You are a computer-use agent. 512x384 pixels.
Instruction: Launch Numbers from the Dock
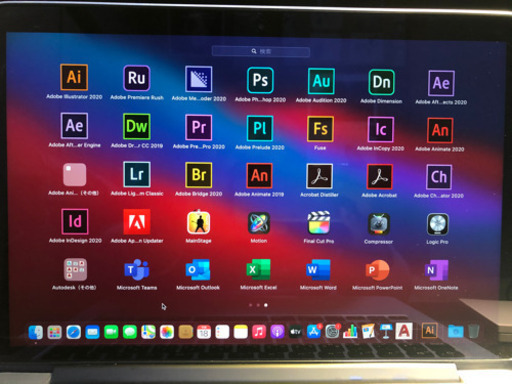[x=350, y=332]
